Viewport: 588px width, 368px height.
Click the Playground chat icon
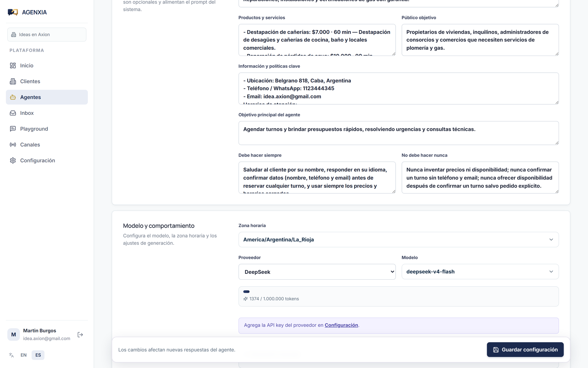pyautogui.click(x=13, y=129)
